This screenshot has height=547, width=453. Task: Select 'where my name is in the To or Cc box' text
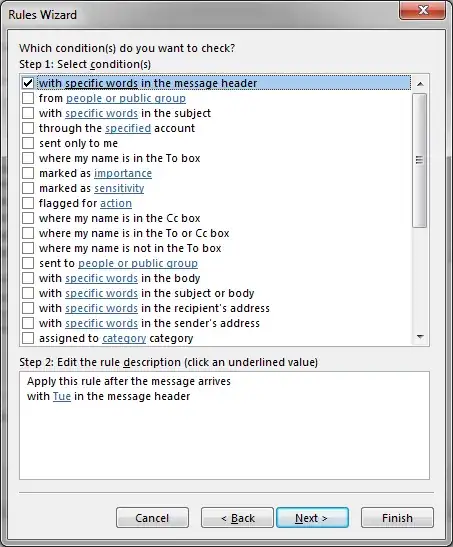click(134, 233)
